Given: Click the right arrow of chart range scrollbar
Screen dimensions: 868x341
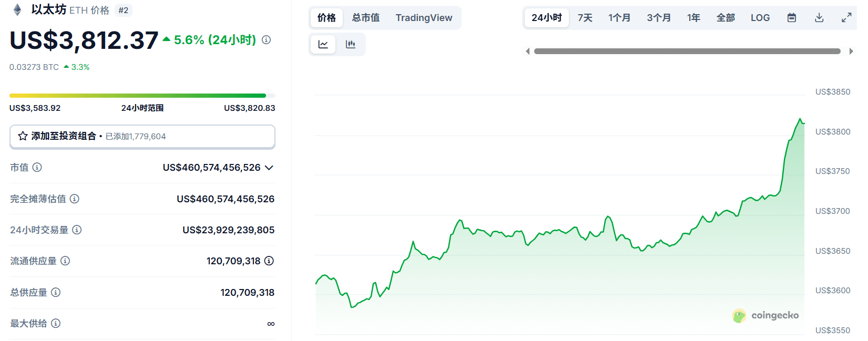Looking at the screenshot, I should tap(851, 51).
